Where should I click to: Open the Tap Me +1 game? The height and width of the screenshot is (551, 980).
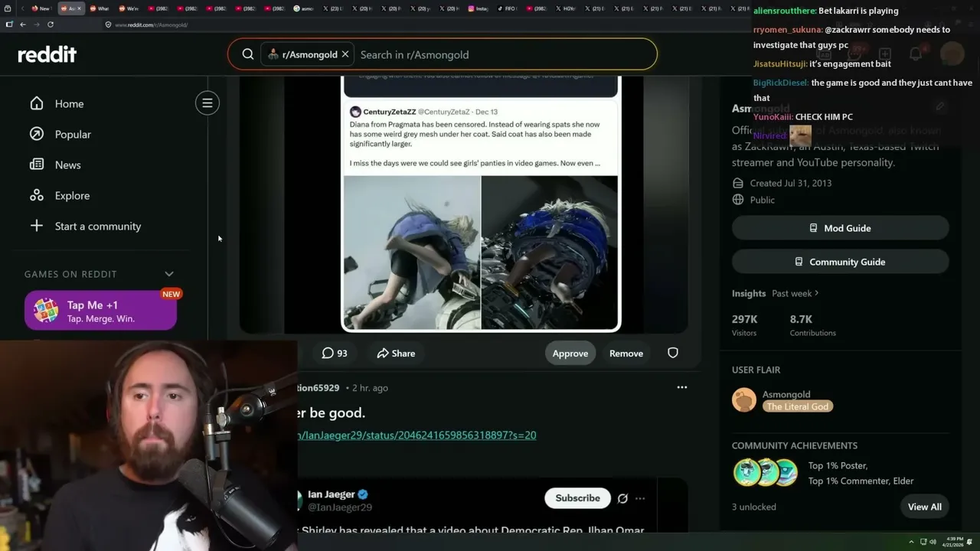click(x=100, y=311)
